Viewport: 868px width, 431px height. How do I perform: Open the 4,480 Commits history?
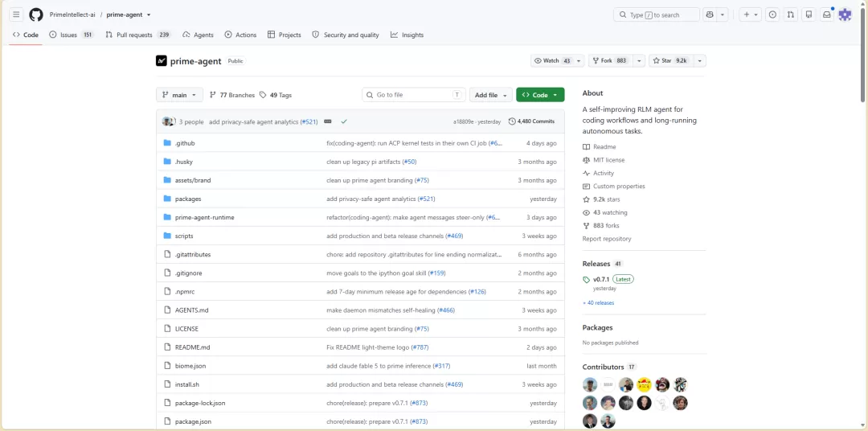click(x=531, y=121)
